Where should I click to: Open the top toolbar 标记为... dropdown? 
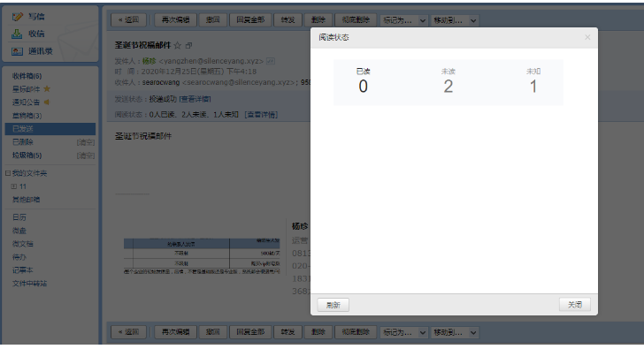[404, 20]
